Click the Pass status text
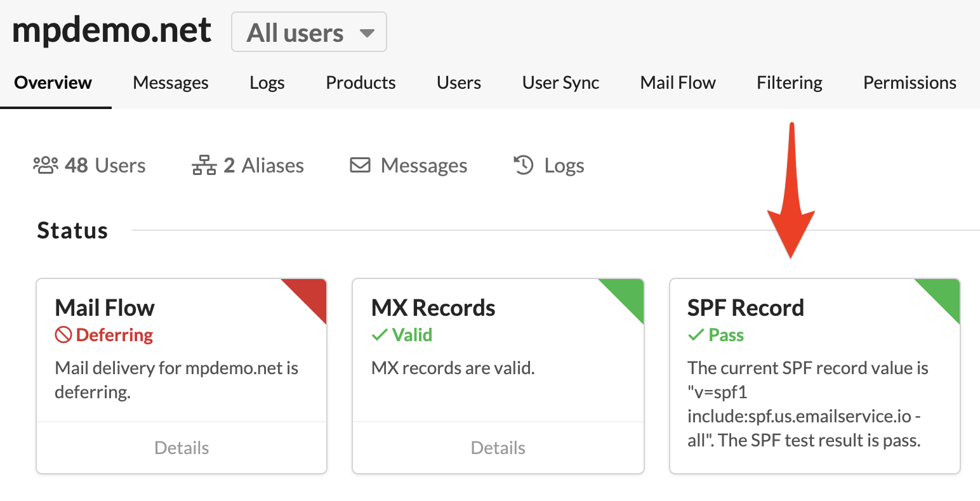Image resolution: width=980 pixels, height=501 pixels. (726, 335)
